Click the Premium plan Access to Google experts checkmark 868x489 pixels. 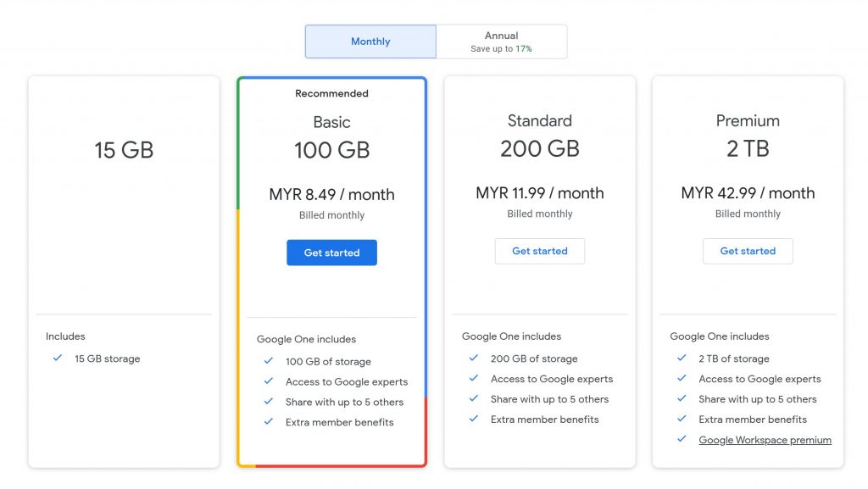tap(682, 378)
